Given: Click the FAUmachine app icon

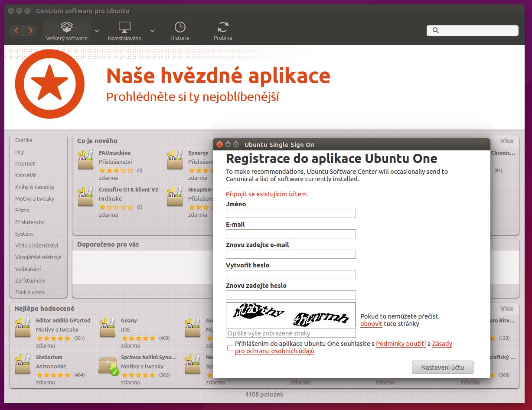Looking at the screenshot, I should (85, 160).
